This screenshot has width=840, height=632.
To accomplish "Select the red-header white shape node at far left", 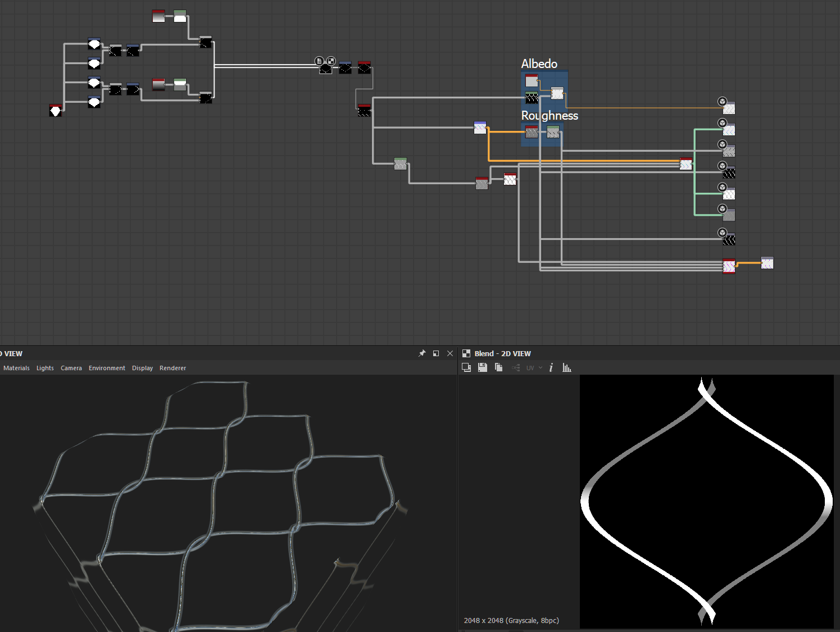I will (55, 110).
